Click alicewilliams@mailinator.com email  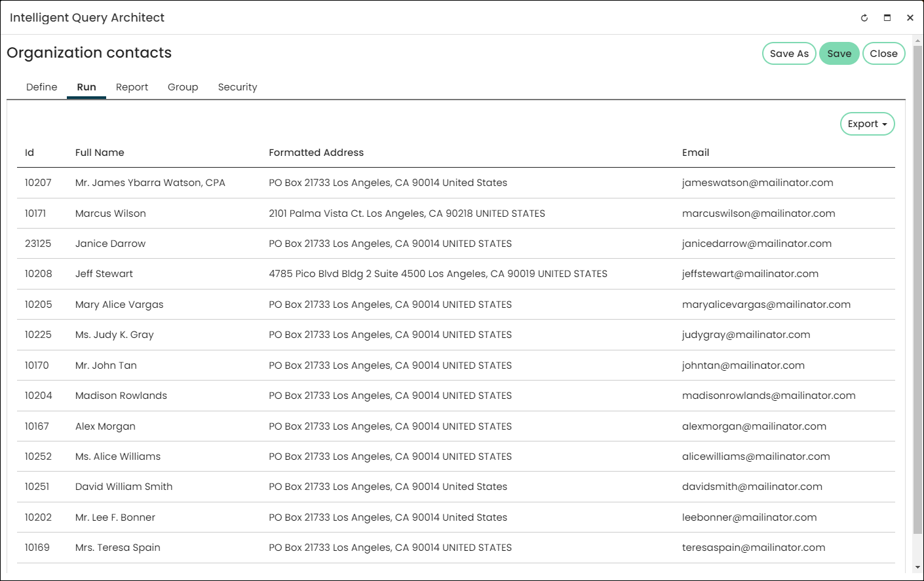click(x=756, y=457)
